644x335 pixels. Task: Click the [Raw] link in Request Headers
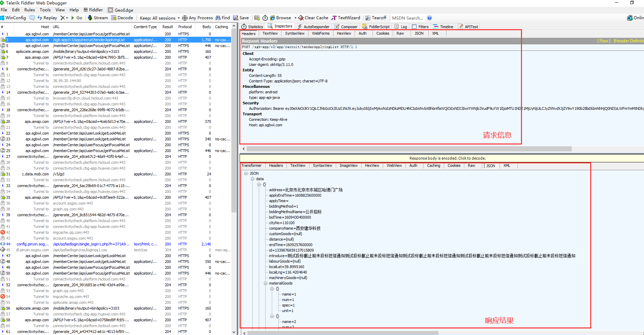coord(604,41)
